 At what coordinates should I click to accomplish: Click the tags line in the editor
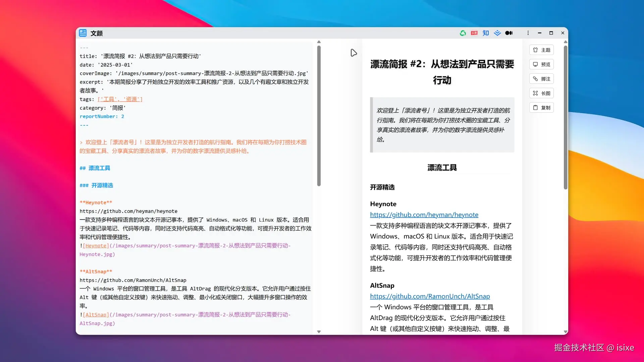point(111,99)
